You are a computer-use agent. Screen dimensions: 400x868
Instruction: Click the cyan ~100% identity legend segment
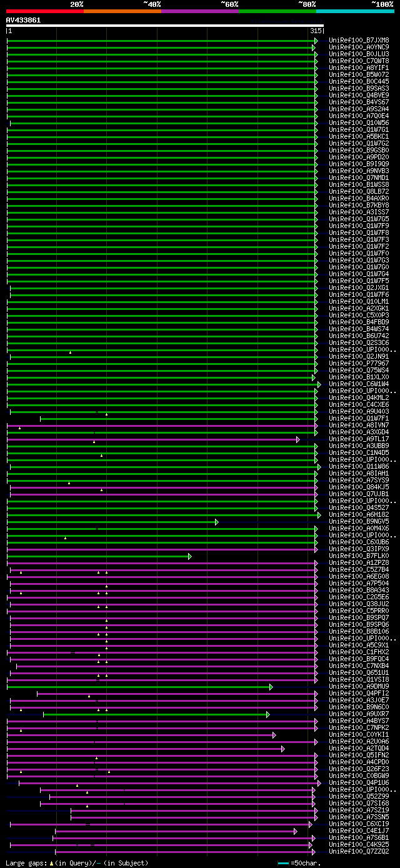(355, 11)
